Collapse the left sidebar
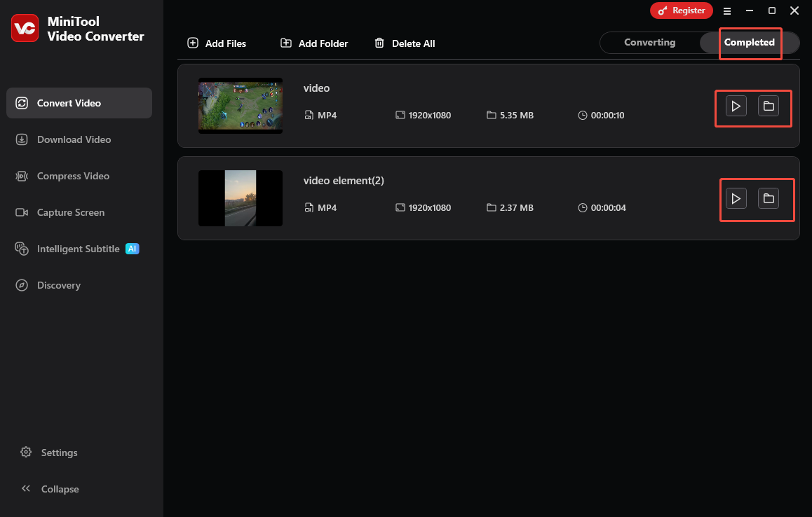The width and height of the screenshot is (812, 517). tap(50, 489)
